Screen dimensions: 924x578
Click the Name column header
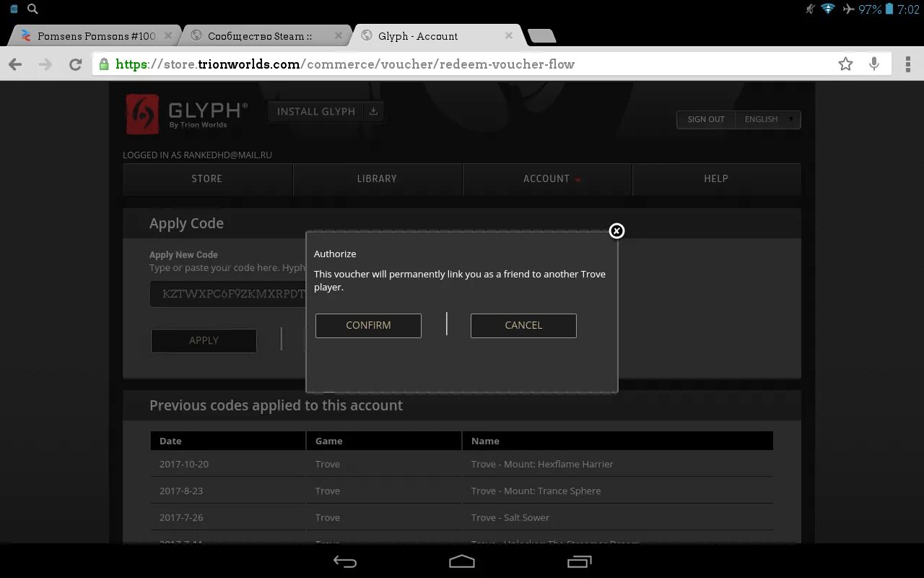click(618, 441)
